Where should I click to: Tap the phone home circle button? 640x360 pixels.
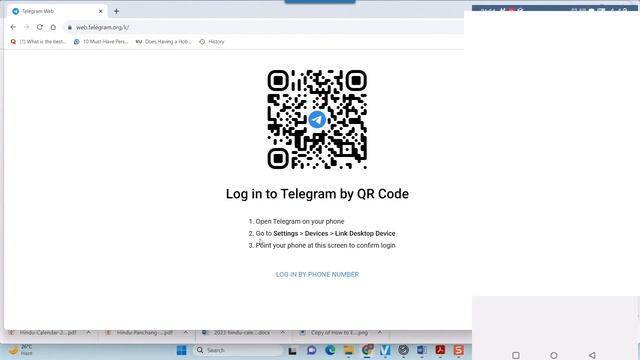click(x=554, y=355)
